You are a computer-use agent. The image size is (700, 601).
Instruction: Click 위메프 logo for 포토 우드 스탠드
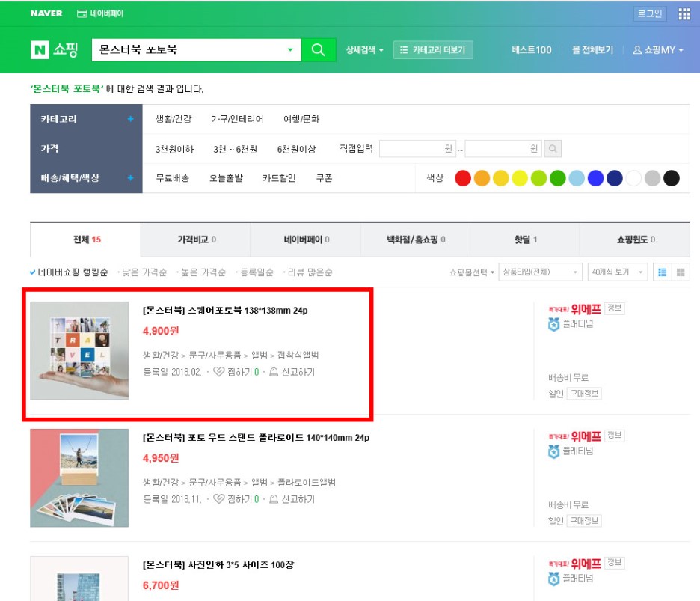[x=574, y=436]
